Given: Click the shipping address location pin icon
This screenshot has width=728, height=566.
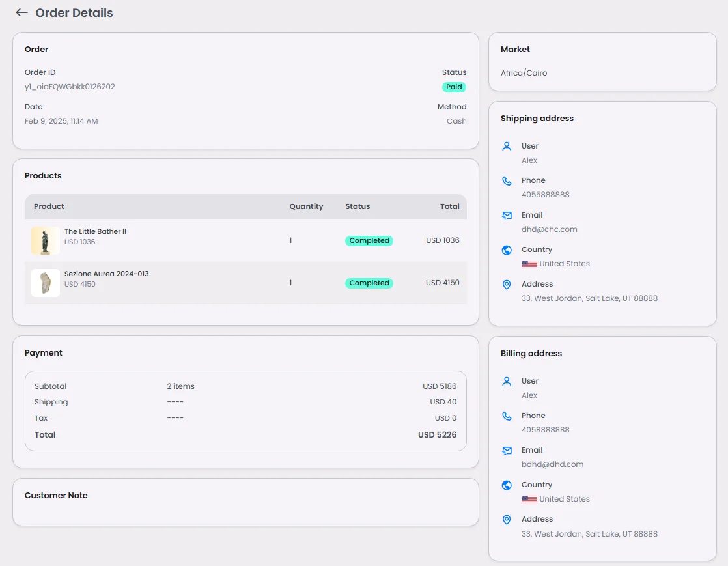Looking at the screenshot, I should pos(507,285).
